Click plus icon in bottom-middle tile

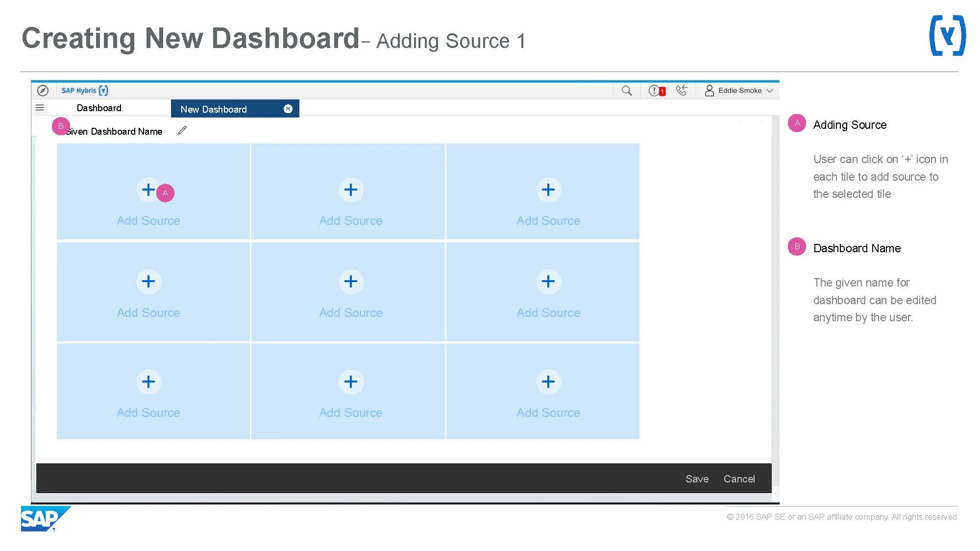pos(351,382)
